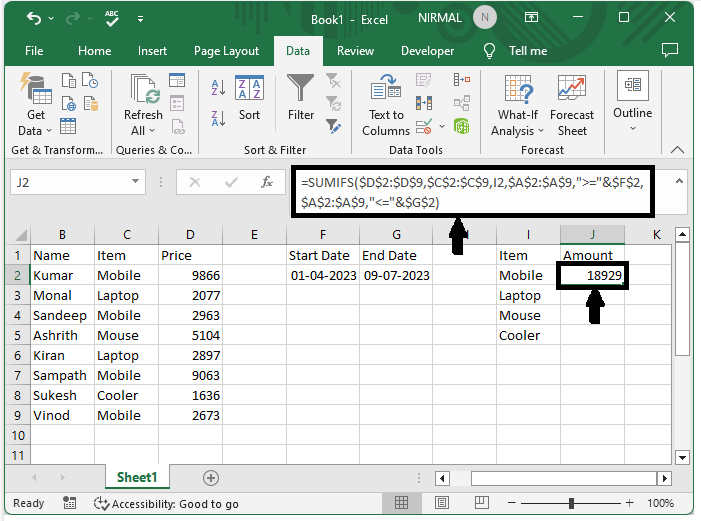Click the Accessibility: Good to go status
701x521 pixels.
point(166,504)
